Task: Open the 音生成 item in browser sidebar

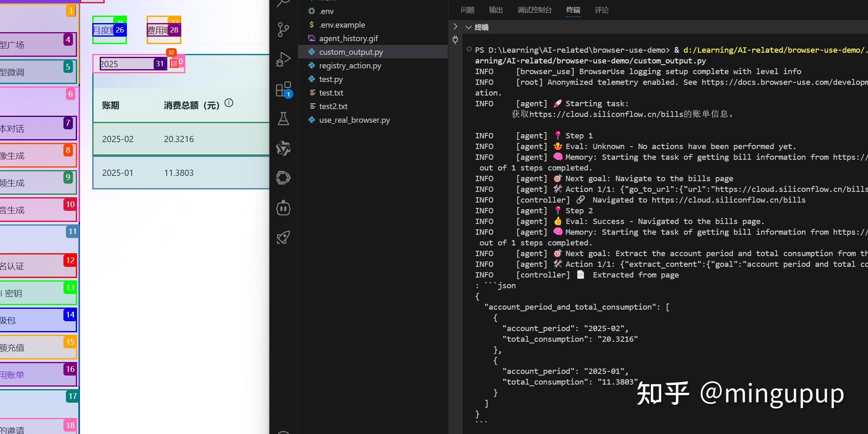Action: coord(38,210)
